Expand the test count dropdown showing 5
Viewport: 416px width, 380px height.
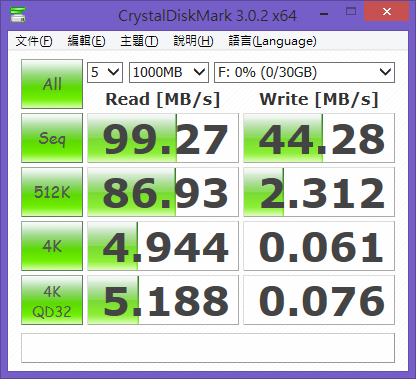click(x=105, y=72)
